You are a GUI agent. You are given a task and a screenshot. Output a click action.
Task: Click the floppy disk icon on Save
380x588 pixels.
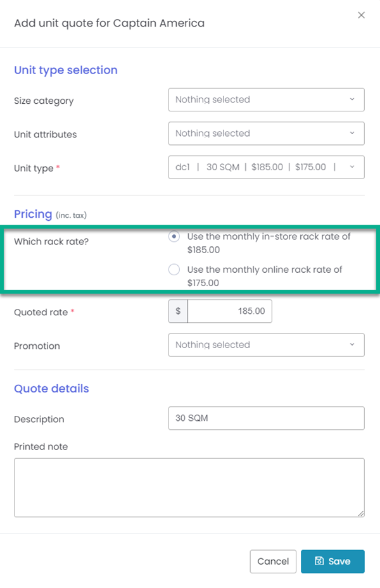(x=319, y=561)
